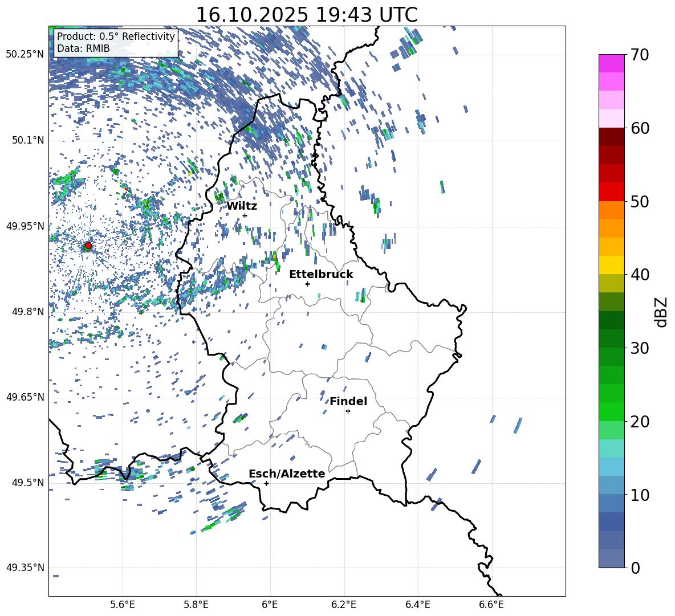This screenshot has height=616, width=675.
Task: Click the slate blue bottom swatch above 0
Action: [x=612, y=558]
